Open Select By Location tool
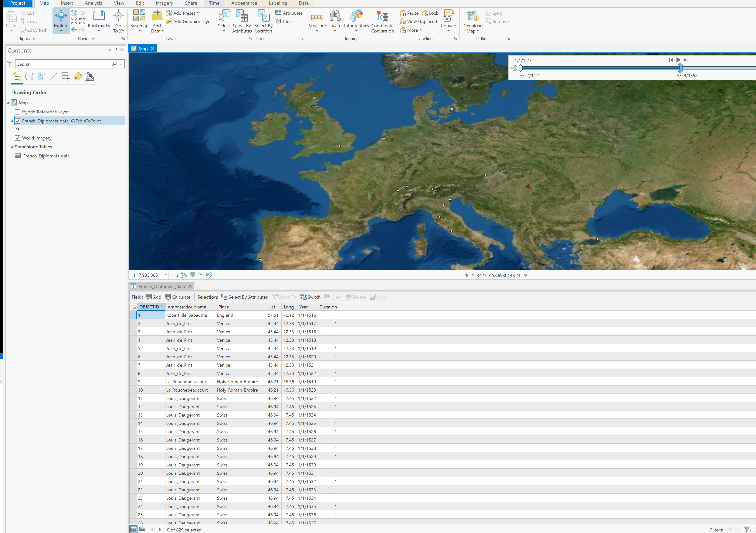Image resolution: width=756 pixels, height=533 pixels. pos(263,21)
